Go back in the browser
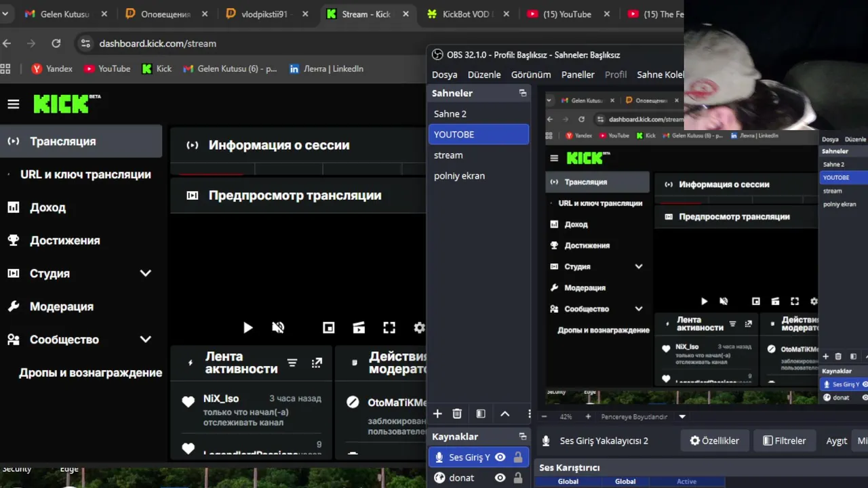 point(7,43)
